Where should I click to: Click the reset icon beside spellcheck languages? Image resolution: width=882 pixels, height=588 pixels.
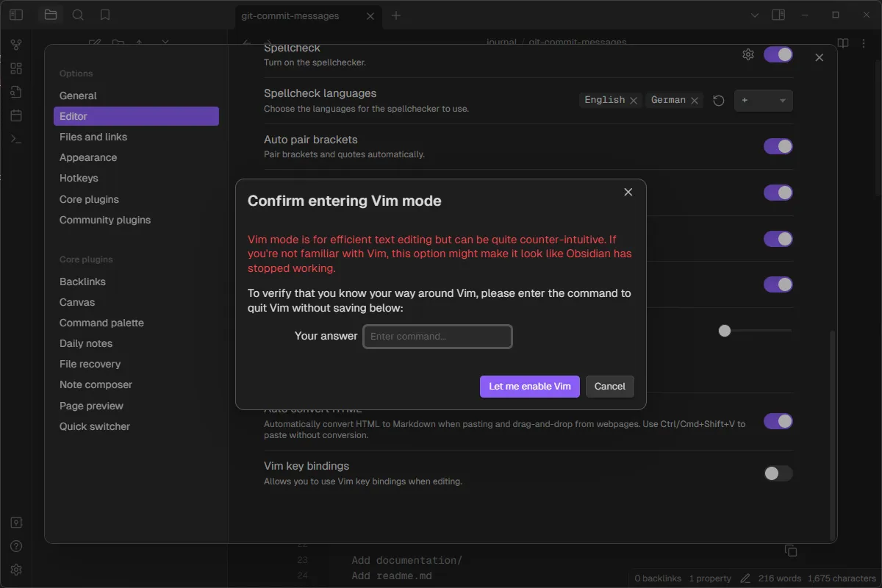click(718, 101)
